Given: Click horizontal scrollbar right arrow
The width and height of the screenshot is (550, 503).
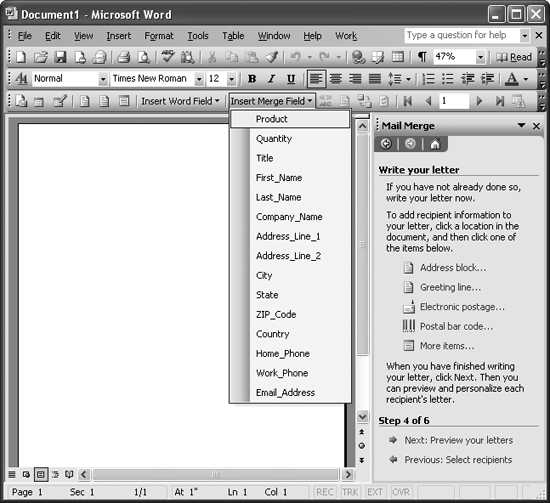Looking at the screenshot, I should coord(348,475).
